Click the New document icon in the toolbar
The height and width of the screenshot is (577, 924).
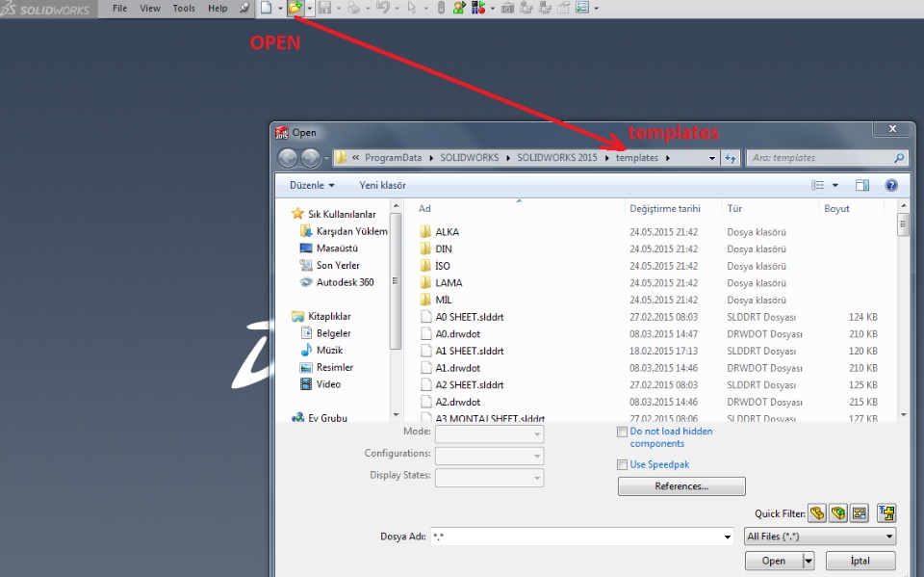tap(267, 8)
